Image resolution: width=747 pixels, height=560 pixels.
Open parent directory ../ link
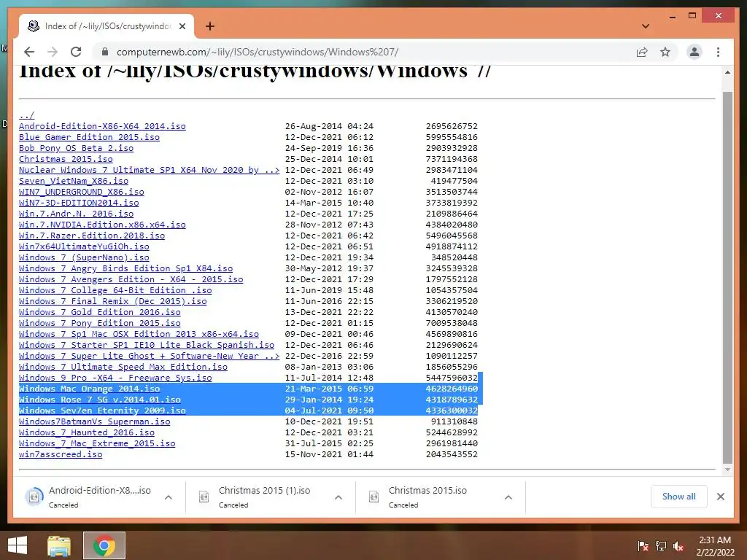[27, 115]
